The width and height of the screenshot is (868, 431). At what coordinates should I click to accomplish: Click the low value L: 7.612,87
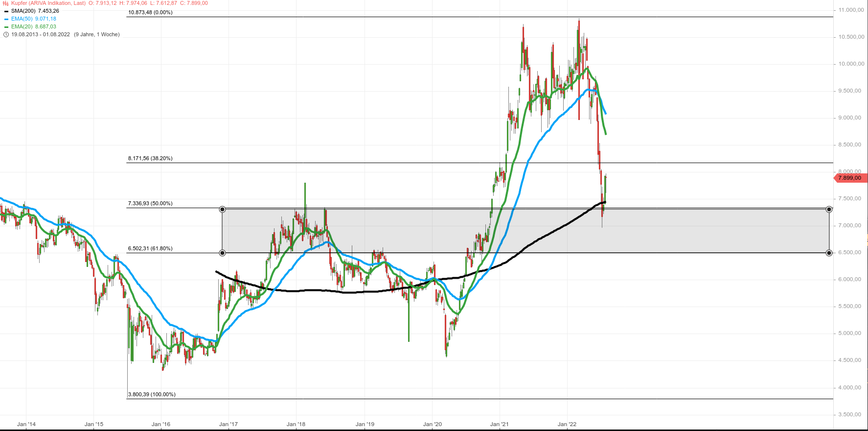coord(163,3)
